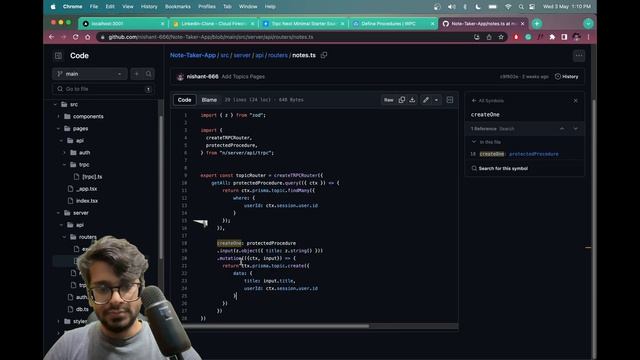Click the server breadcrumb link
Image resolution: width=640 pixels, height=360 pixels.
[242, 55]
